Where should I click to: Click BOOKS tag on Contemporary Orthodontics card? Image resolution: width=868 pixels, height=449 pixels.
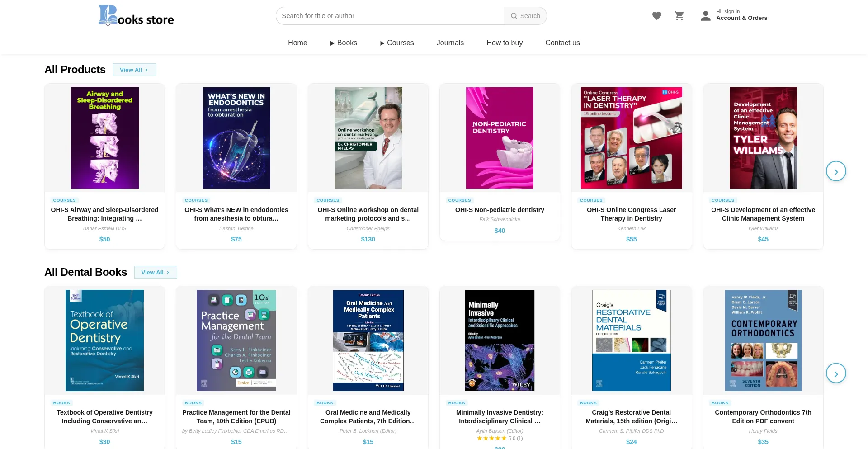(720, 403)
